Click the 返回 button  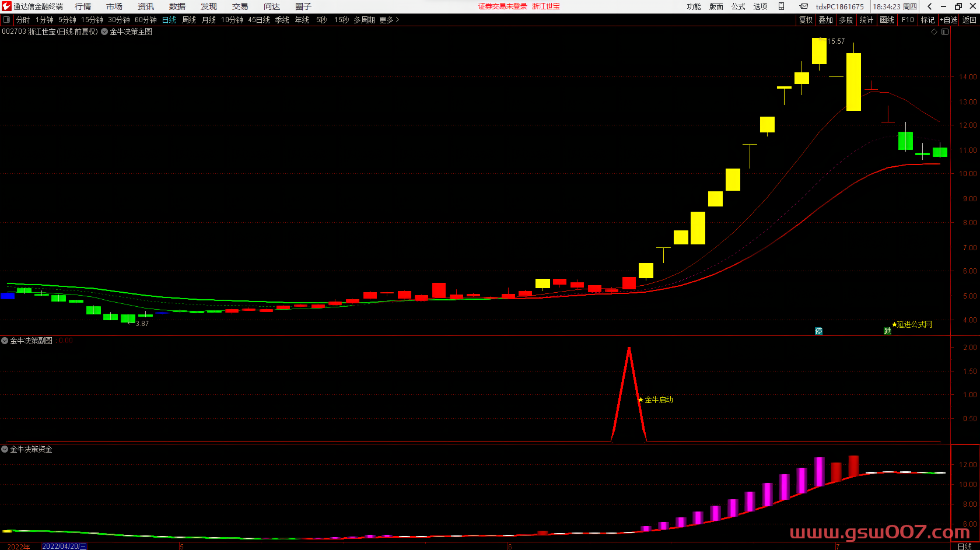[x=970, y=20]
